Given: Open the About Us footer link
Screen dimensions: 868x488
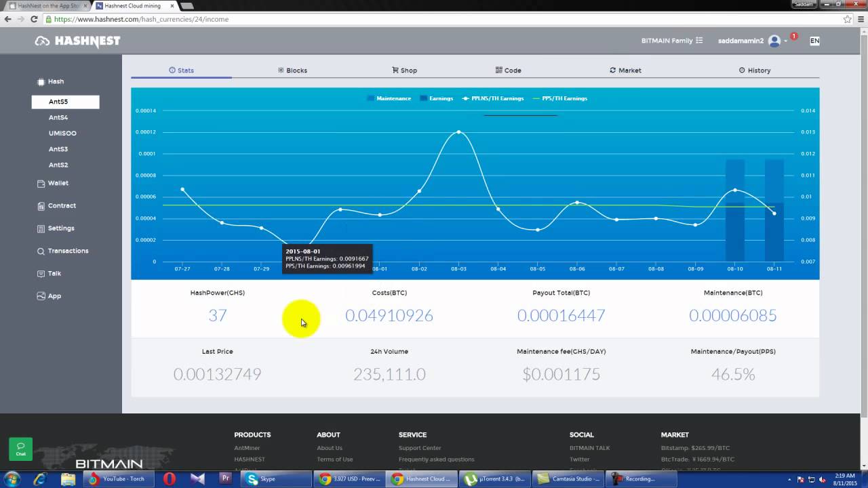Looking at the screenshot, I should [x=330, y=448].
